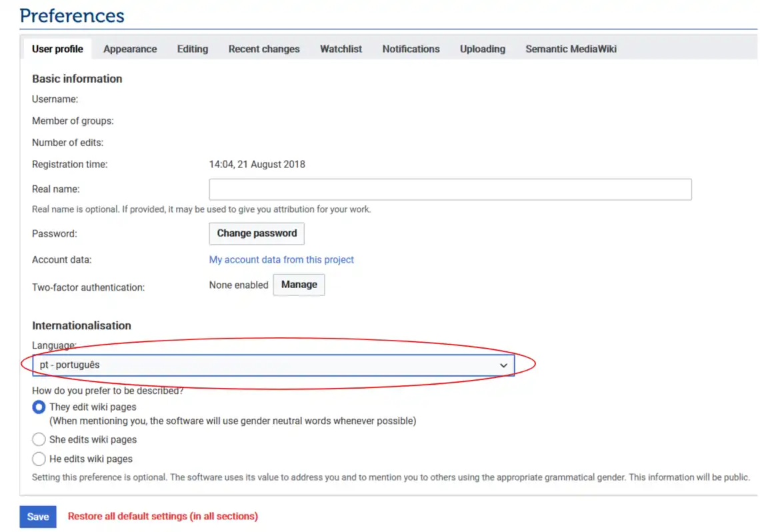Screen dimensions: 760x532
Task: Open the Editing preferences tab
Action: [x=193, y=49]
